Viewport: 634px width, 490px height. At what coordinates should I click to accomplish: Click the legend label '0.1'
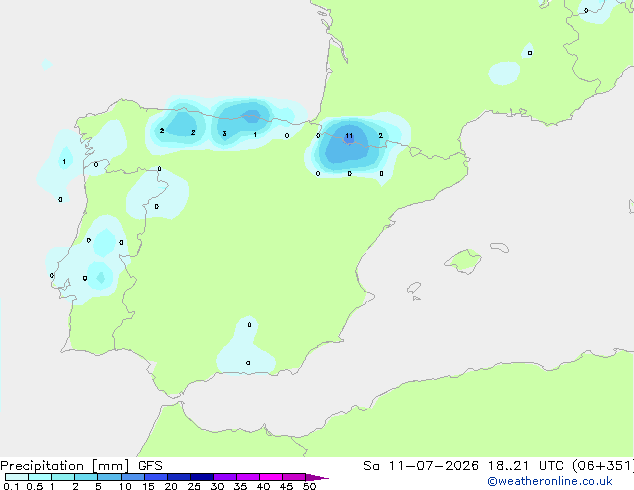11,486
